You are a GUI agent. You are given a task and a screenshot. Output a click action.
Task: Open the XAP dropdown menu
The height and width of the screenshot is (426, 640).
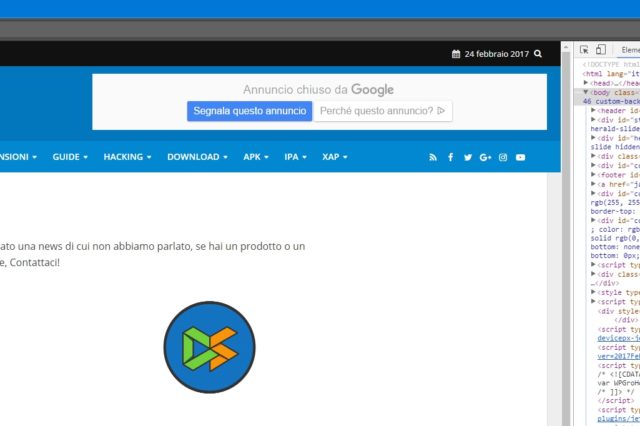pyautogui.click(x=335, y=157)
